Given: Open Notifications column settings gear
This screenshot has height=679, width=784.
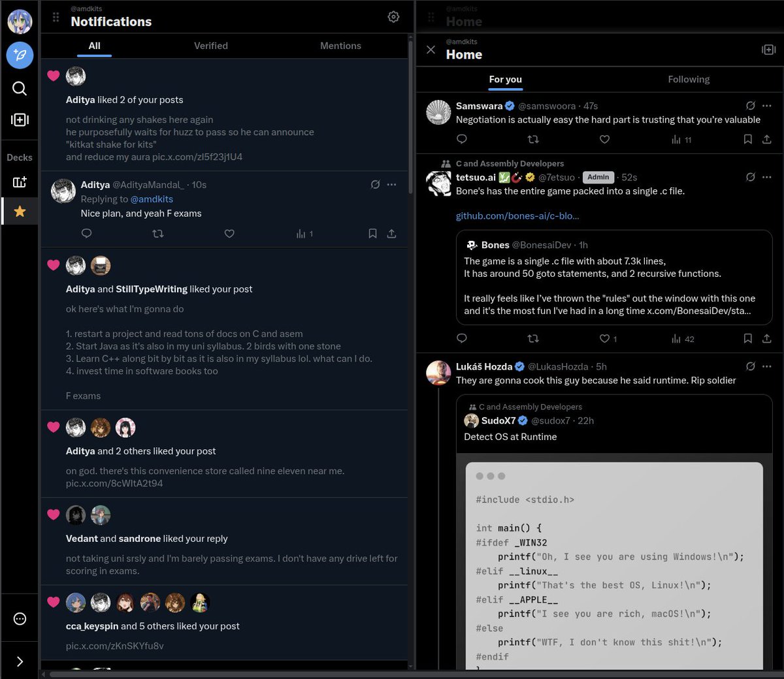Looking at the screenshot, I should 393,17.
